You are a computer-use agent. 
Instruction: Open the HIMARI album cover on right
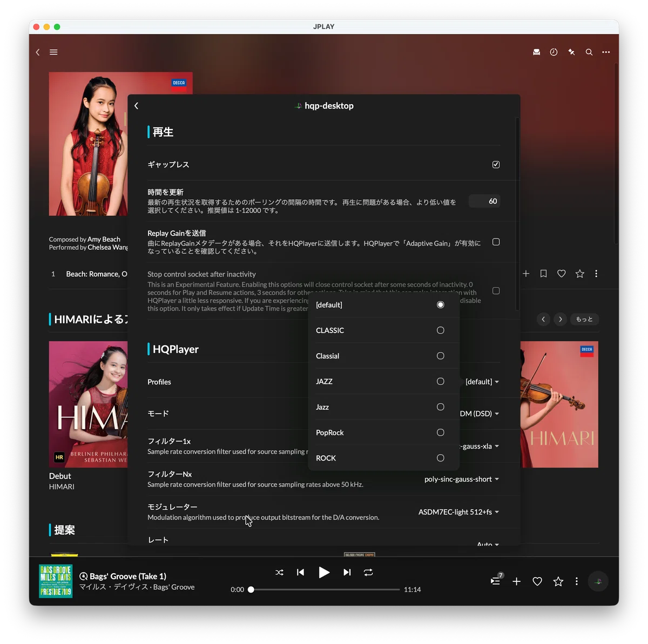(x=559, y=404)
